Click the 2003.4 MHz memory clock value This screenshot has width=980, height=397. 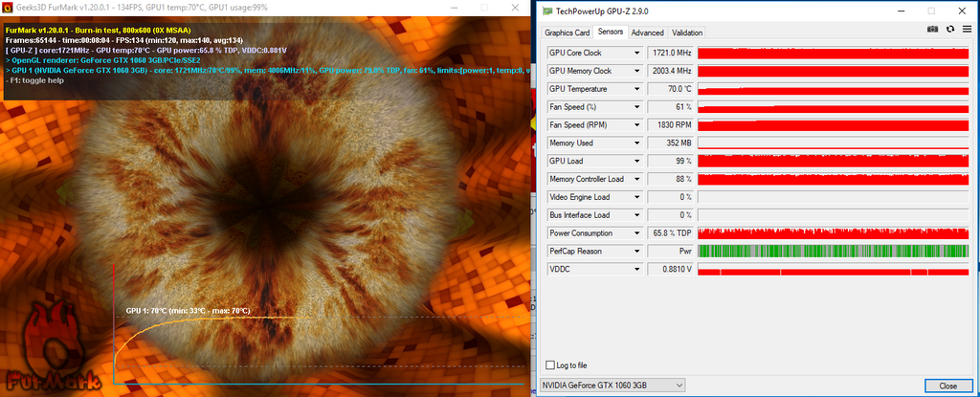[x=671, y=72]
